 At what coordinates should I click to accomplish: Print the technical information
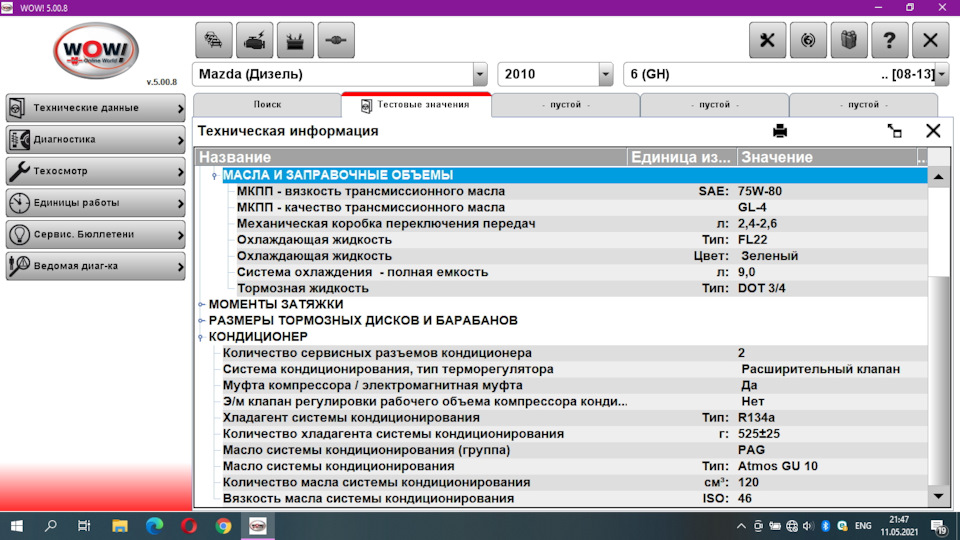click(780, 131)
